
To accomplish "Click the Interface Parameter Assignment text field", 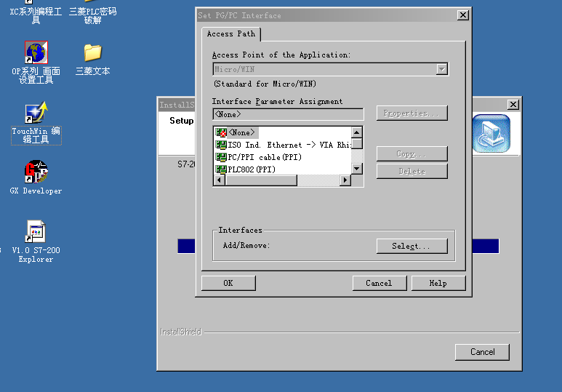I will tap(288, 114).
